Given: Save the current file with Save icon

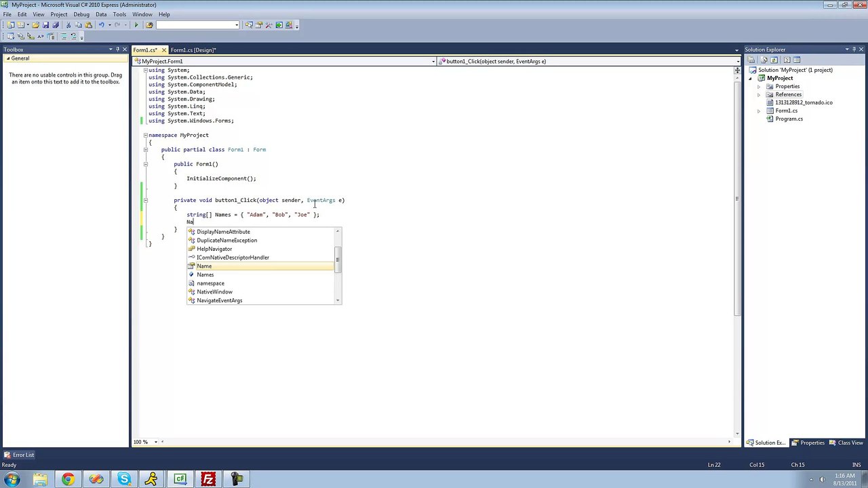Looking at the screenshot, I should [46, 25].
